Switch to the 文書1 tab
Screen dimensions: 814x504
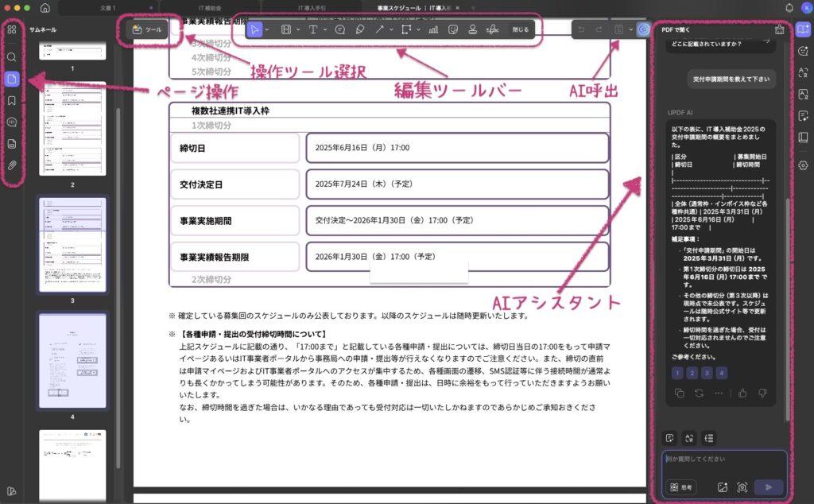[108, 8]
